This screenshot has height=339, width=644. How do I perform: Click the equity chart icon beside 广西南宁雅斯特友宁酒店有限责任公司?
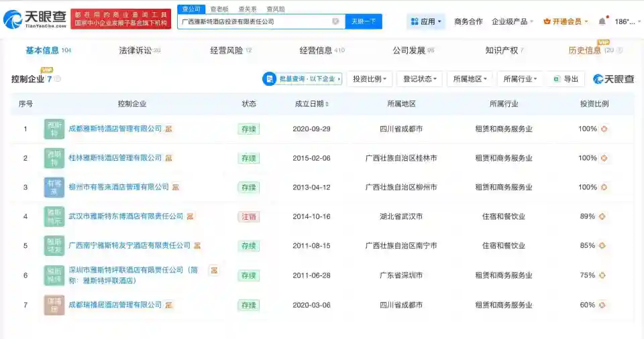tap(197, 246)
